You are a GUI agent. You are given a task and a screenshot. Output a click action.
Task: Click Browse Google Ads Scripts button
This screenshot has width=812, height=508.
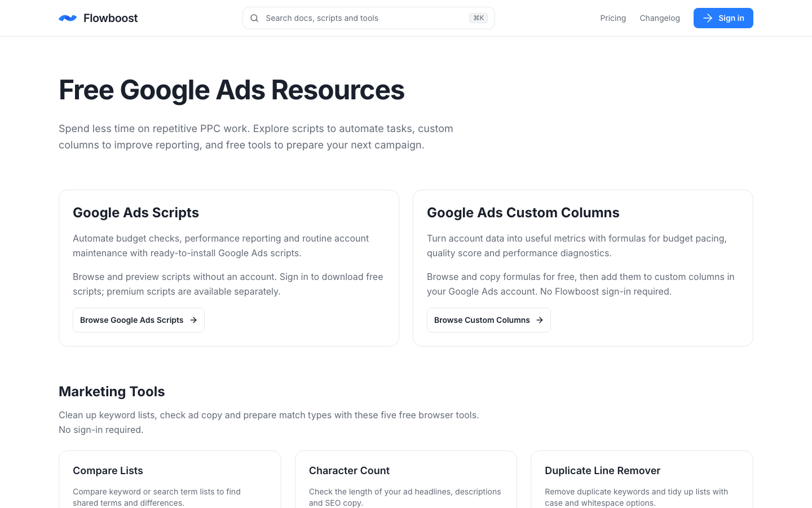[x=139, y=320]
